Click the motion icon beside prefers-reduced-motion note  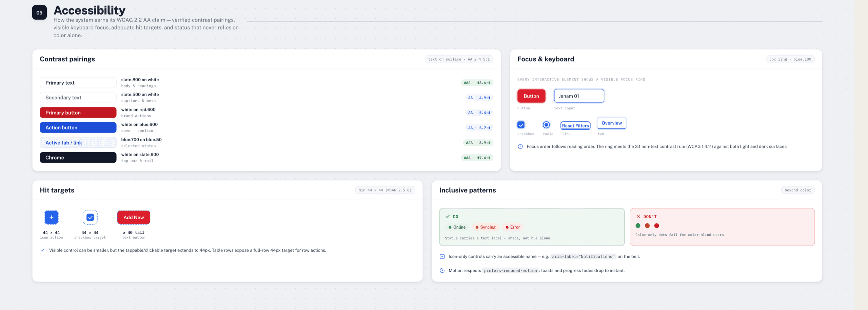pyautogui.click(x=442, y=270)
